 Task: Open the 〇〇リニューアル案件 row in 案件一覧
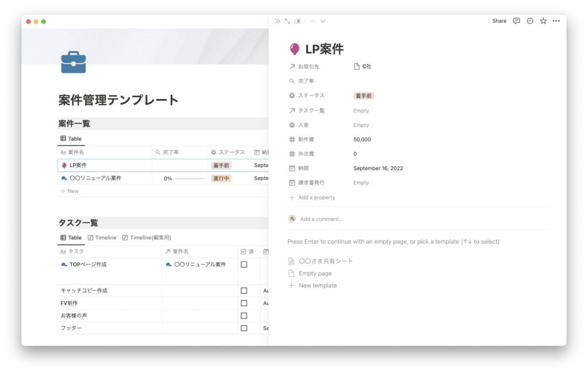pyautogui.click(x=95, y=178)
